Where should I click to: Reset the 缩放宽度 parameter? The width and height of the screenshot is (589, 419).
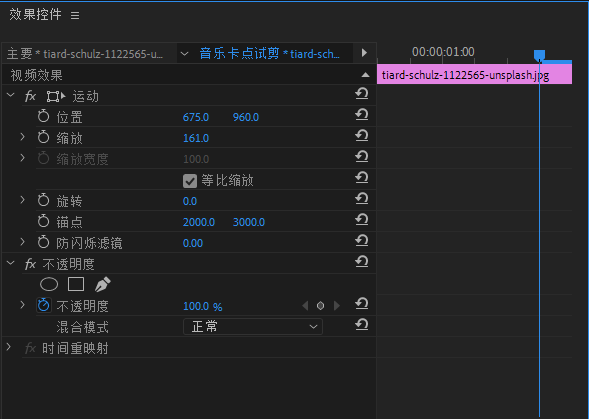pyautogui.click(x=361, y=157)
